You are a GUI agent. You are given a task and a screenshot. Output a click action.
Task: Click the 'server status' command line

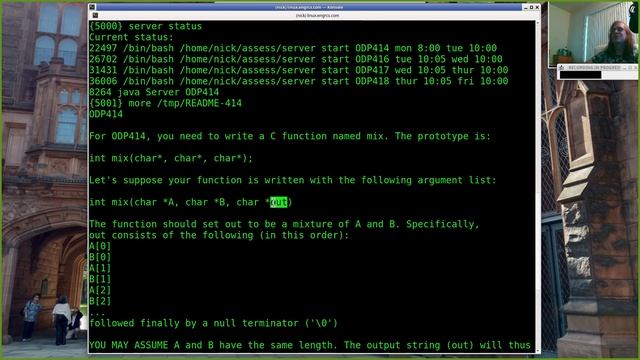pyautogui.click(x=146, y=26)
